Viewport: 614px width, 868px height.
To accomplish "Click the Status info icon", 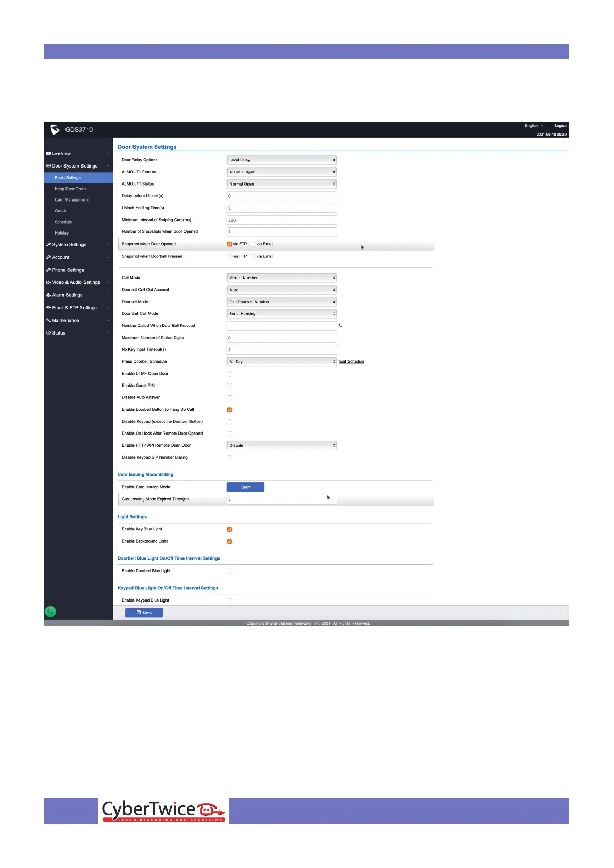I will (x=48, y=333).
